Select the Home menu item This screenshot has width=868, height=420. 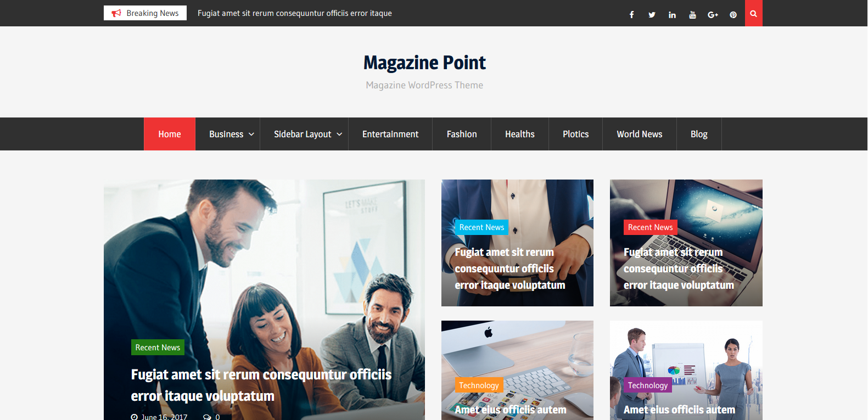[170, 134]
